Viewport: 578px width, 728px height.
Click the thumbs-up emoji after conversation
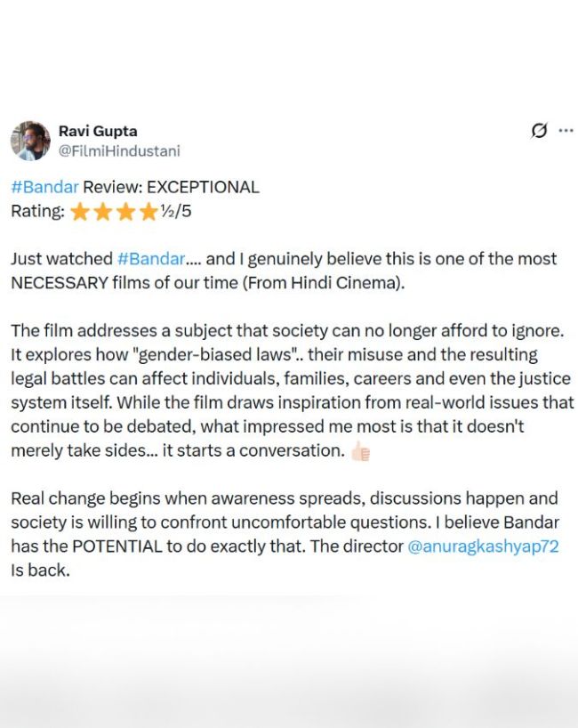click(x=360, y=451)
